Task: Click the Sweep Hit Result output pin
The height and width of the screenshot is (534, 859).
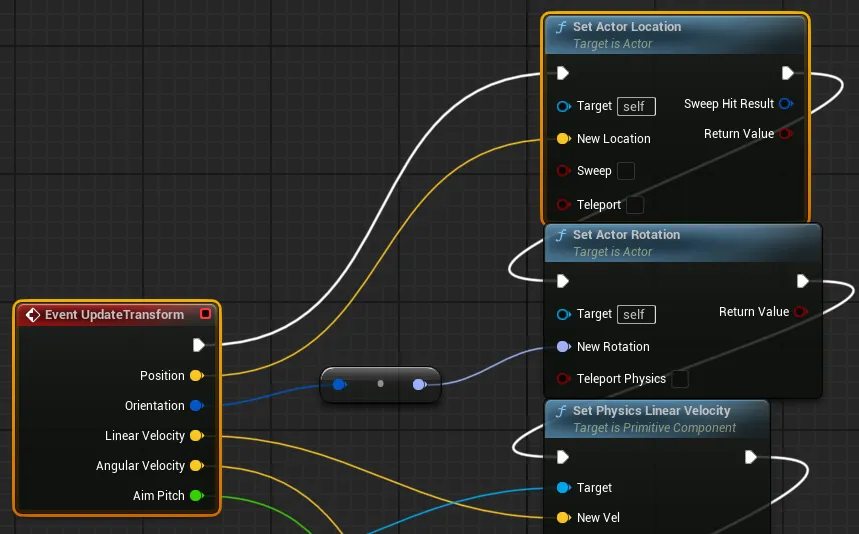Action: pyautogui.click(x=785, y=104)
